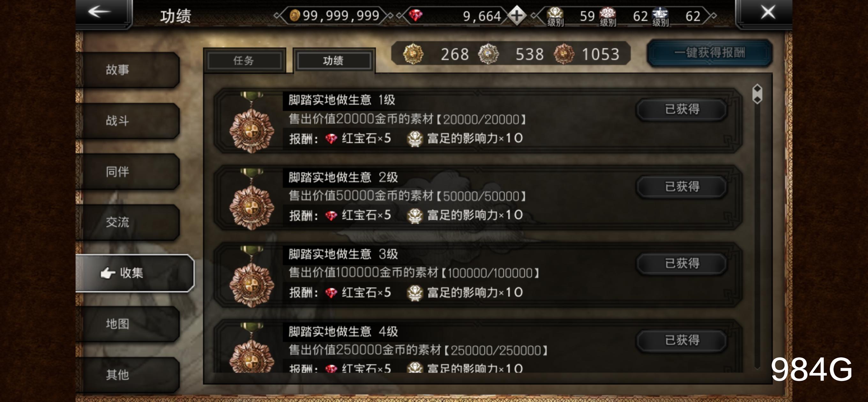
Task: Switch to the 功绩 tab
Action: coord(333,61)
